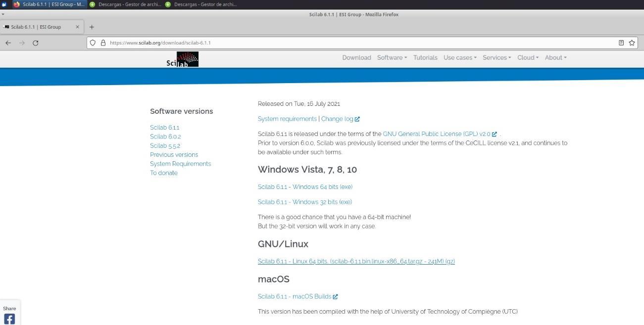Click Software versions sidebar heading

(x=182, y=111)
